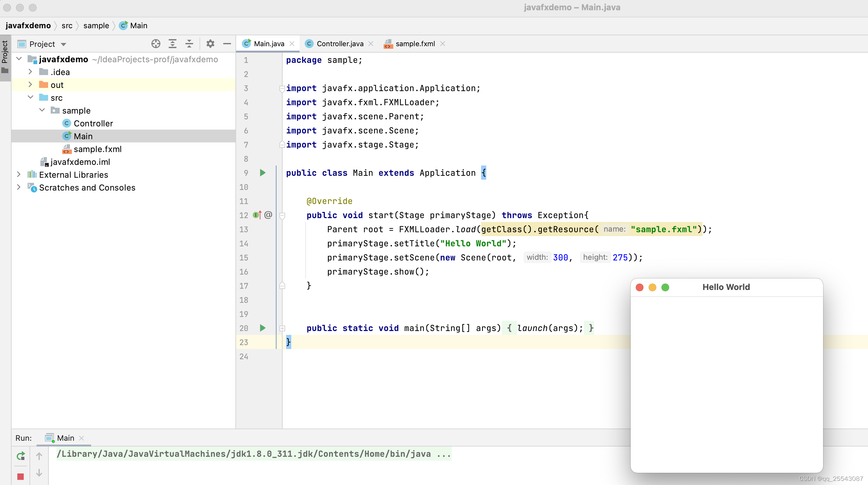Screen dimensions: 868x485
Task: Rerun the application from the Run panel
Action: pyautogui.click(x=20, y=455)
